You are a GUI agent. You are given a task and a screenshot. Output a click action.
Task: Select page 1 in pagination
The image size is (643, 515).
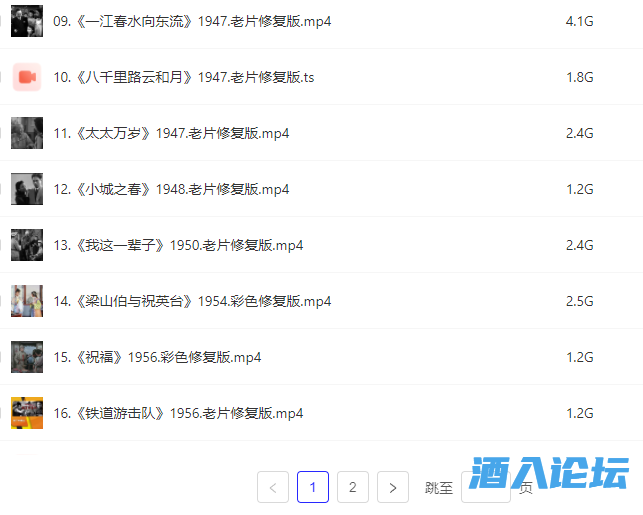coord(313,487)
